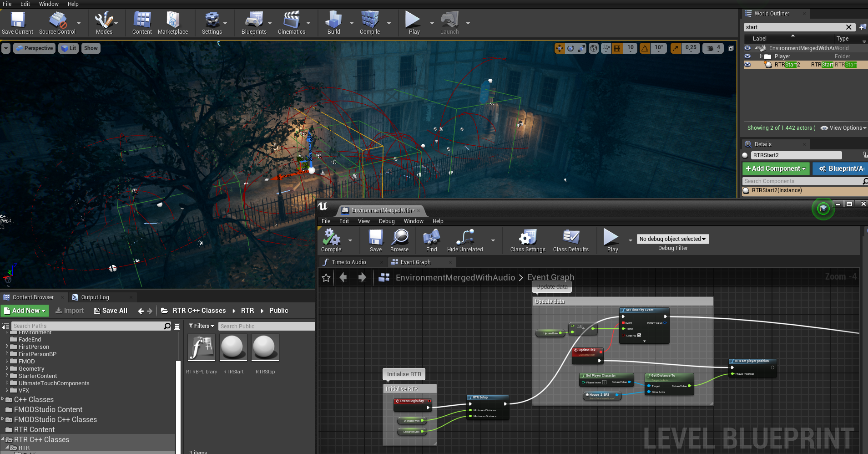This screenshot has height=454, width=868.
Task: Navigate back in Content Browser history
Action: (x=141, y=311)
